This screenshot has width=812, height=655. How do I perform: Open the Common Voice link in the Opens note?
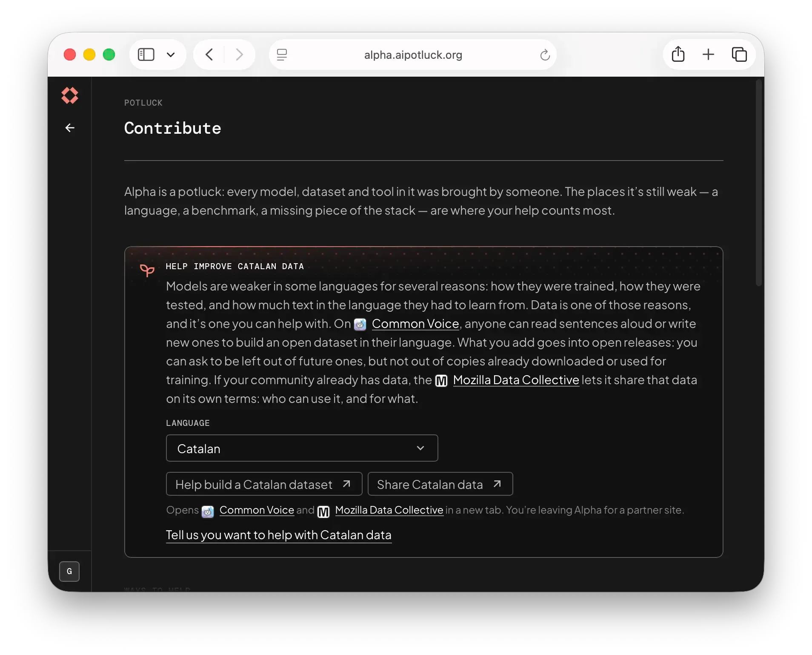(257, 510)
